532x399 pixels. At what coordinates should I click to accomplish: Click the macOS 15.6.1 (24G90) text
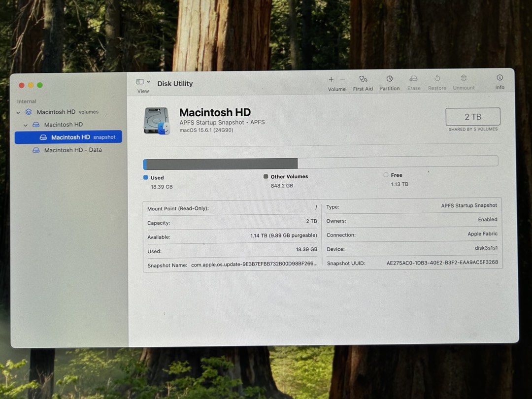tap(206, 130)
